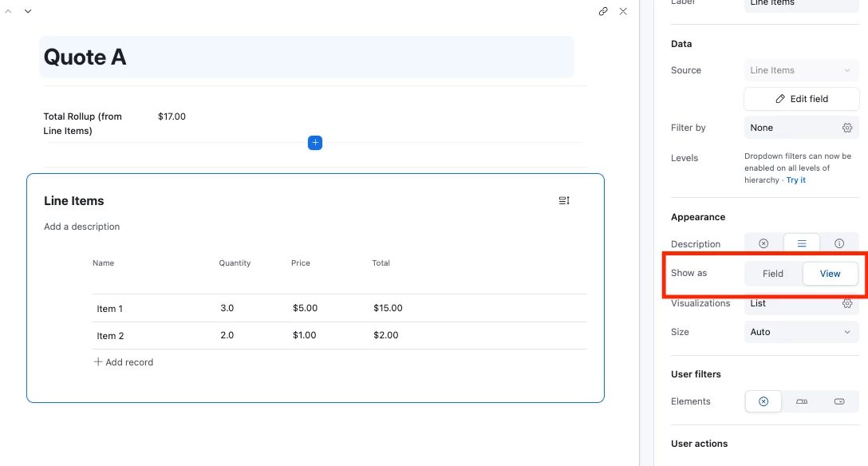The width and height of the screenshot is (868, 466).
Task: Open Line Items row height settings icon
Action: tap(564, 200)
